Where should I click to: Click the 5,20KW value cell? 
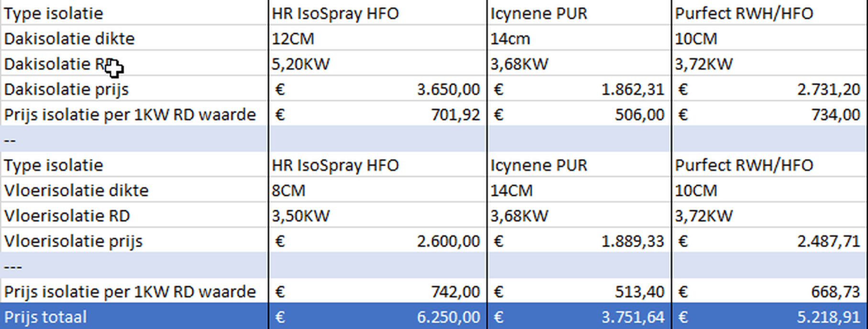click(x=378, y=64)
